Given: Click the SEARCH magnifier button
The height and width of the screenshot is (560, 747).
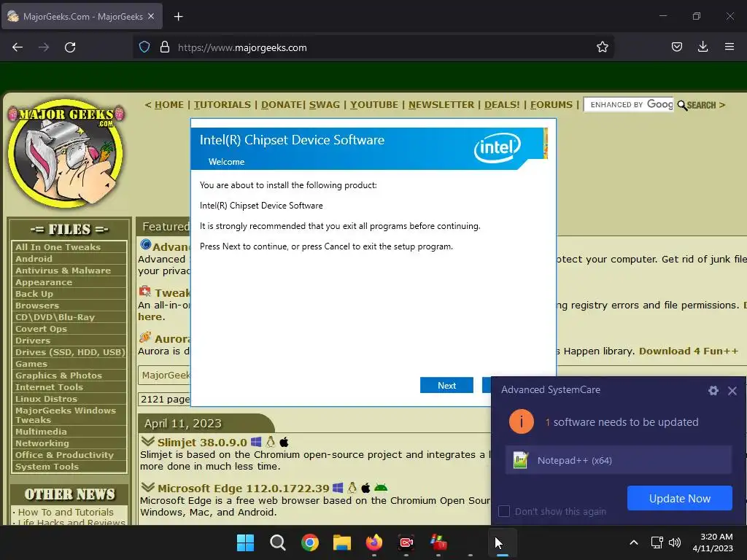Looking at the screenshot, I should point(697,105).
